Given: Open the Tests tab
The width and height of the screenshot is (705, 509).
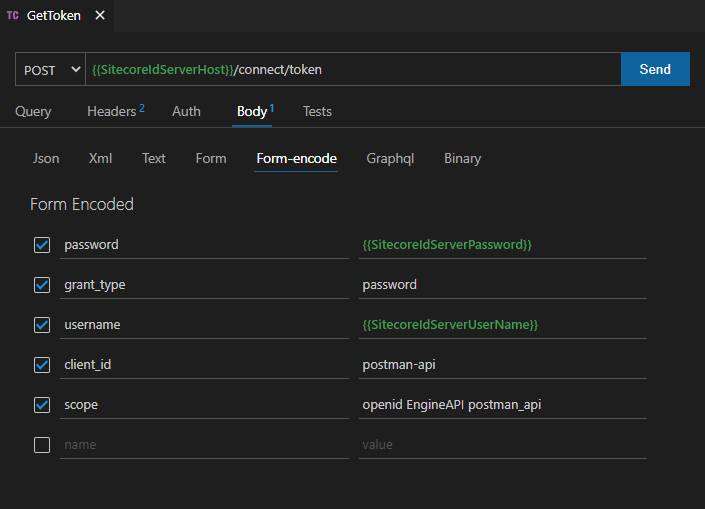Looking at the screenshot, I should coord(317,111).
